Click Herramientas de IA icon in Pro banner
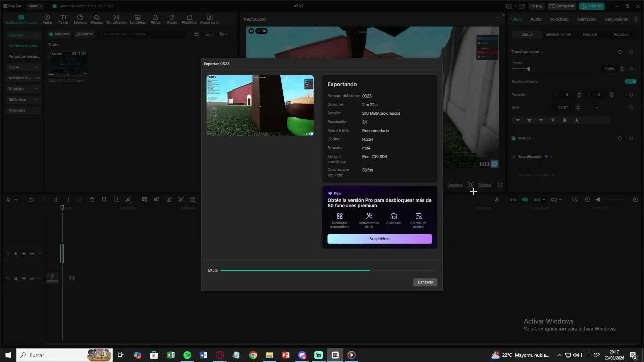Viewport: 644px width, 362px height. pyautogui.click(x=369, y=216)
